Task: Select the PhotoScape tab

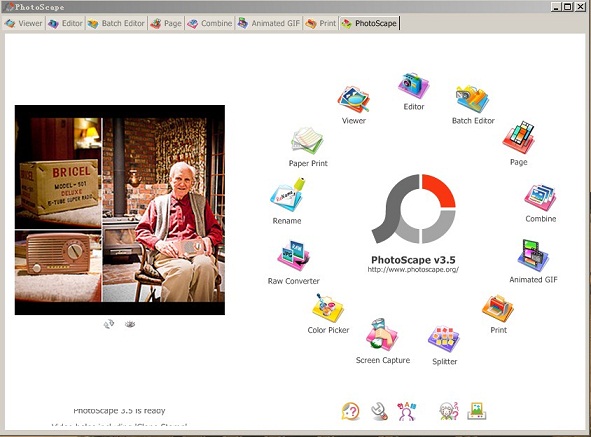Action: [x=369, y=23]
